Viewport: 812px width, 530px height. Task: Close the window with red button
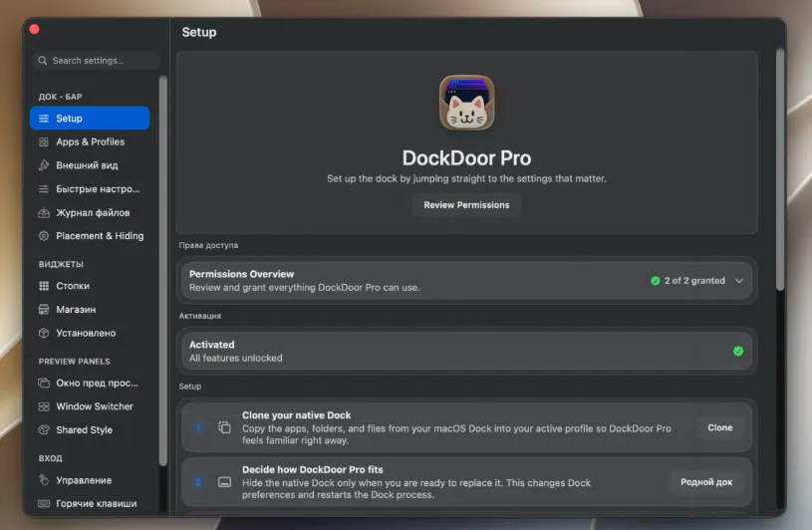point(35,29)
